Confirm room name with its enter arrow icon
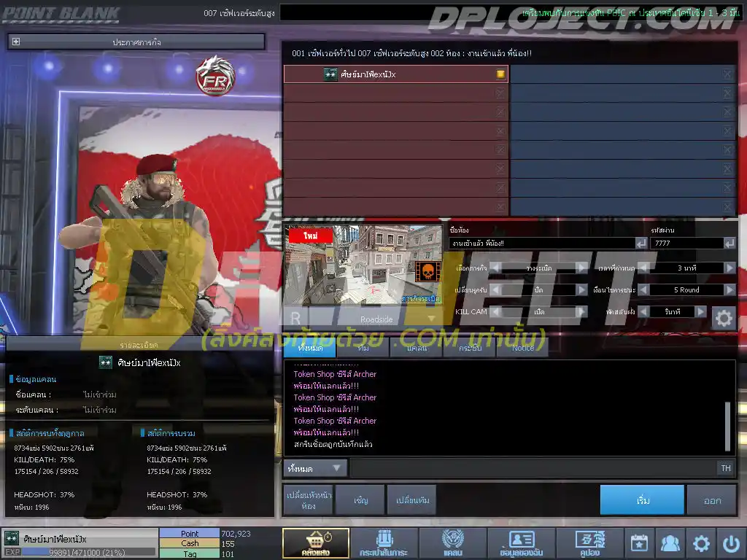The image size is (747, 560). coord(641,244)
